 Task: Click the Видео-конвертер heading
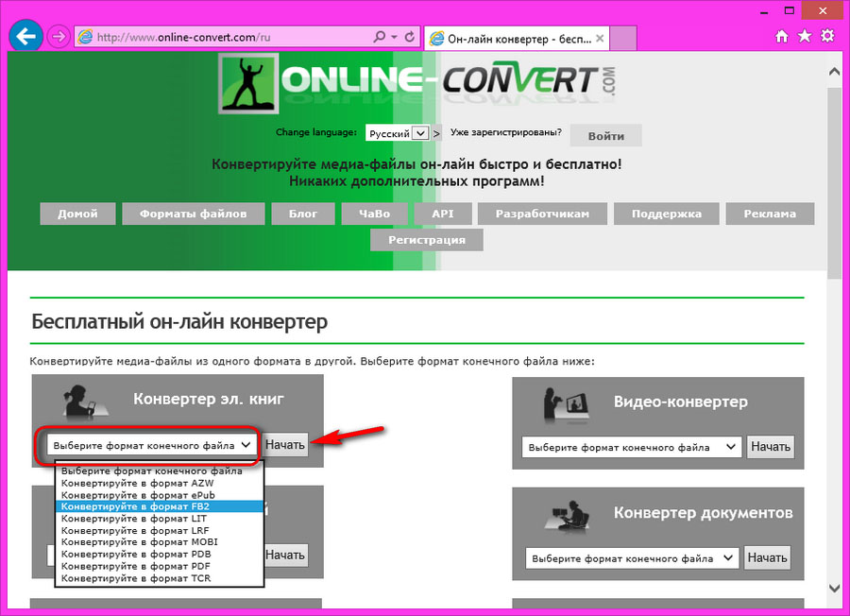[680, 402]
